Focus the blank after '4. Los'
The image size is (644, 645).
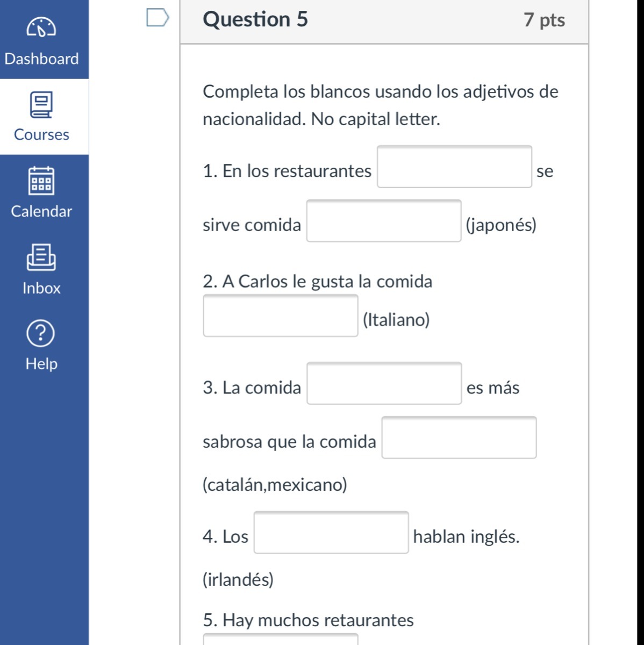coord(331,533)
